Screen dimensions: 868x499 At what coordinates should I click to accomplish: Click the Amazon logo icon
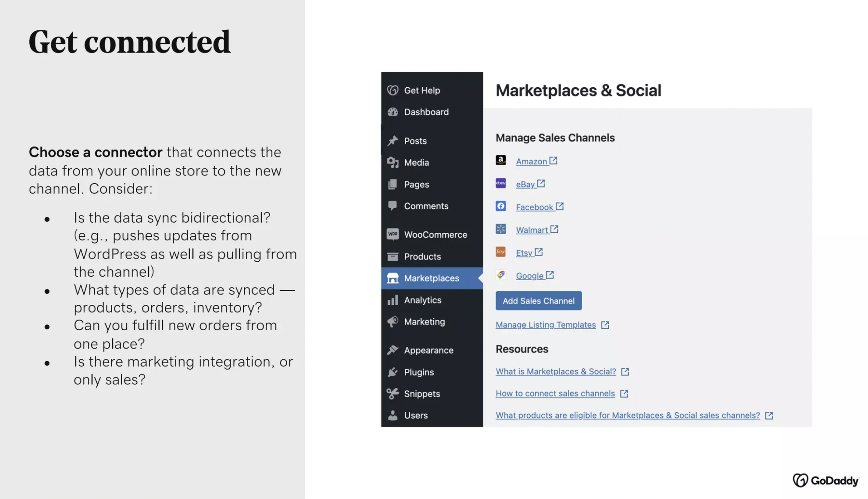[x=500, y=160]
